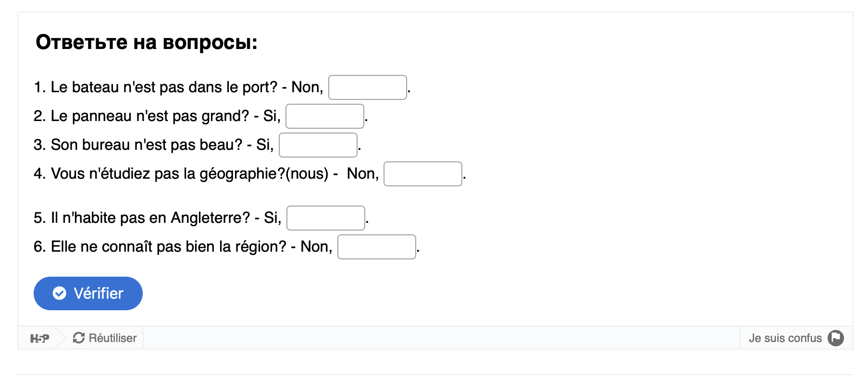Viewport: 868px width, 390px height.
Task: Click the sentence 'Elle ne connaît pas bien la région?'
Action: (x=168, y=247)
